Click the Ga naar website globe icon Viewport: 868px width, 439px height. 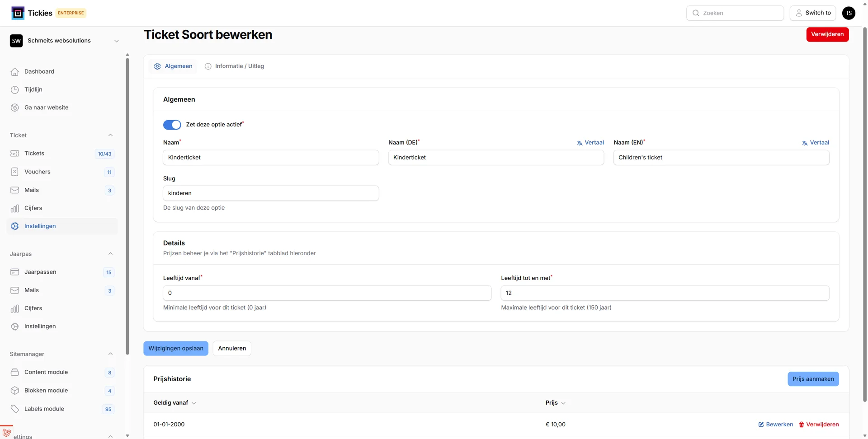(x=15, y=107)
